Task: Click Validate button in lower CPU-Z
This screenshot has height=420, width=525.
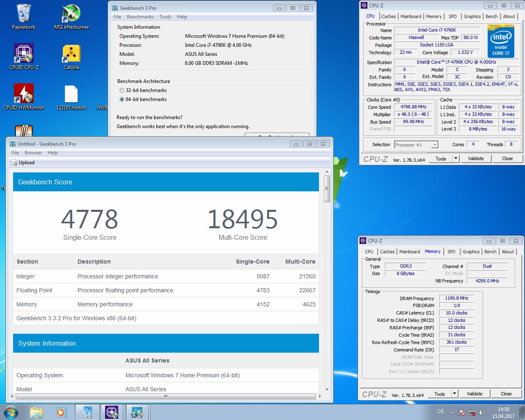Action: [475, 394]
